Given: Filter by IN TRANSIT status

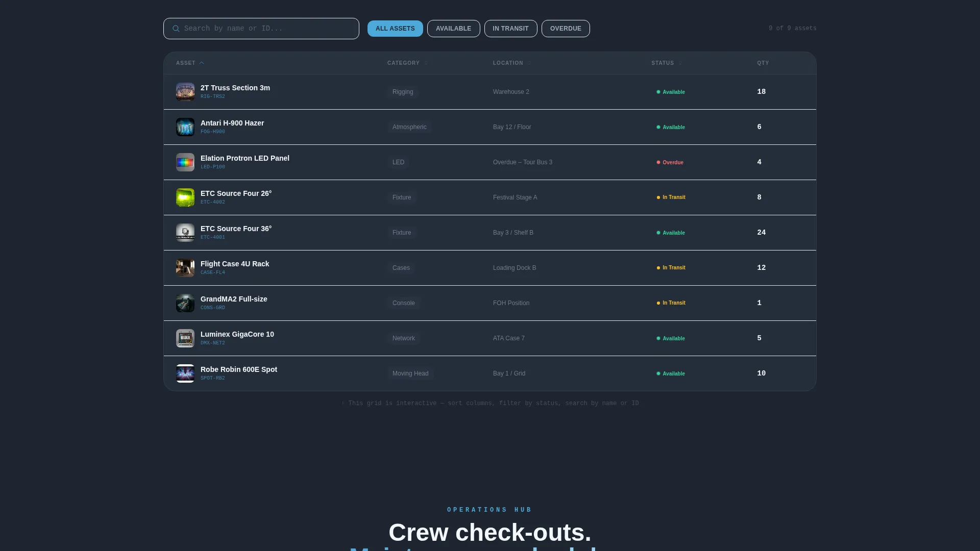Looking at the screenshot, I should 510,29.
